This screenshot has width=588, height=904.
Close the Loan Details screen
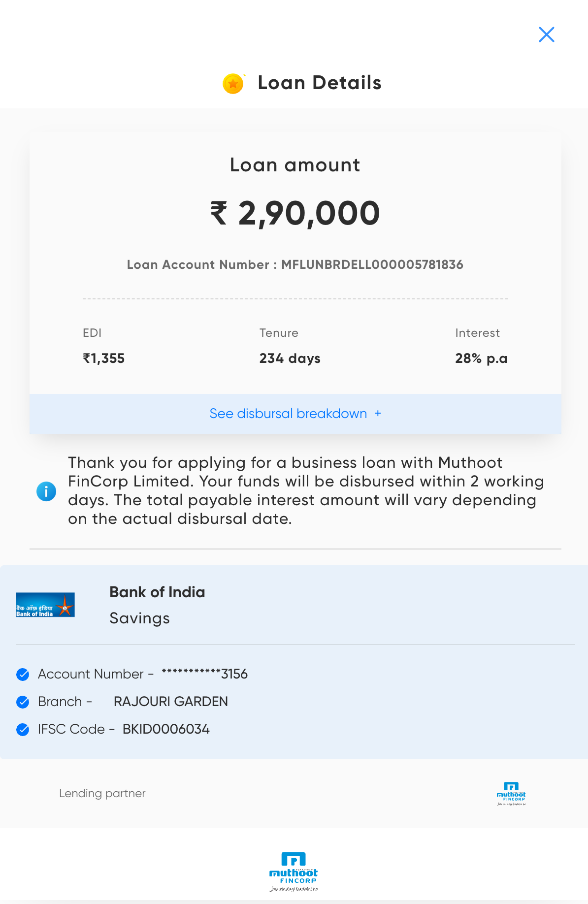click(547, 34)
